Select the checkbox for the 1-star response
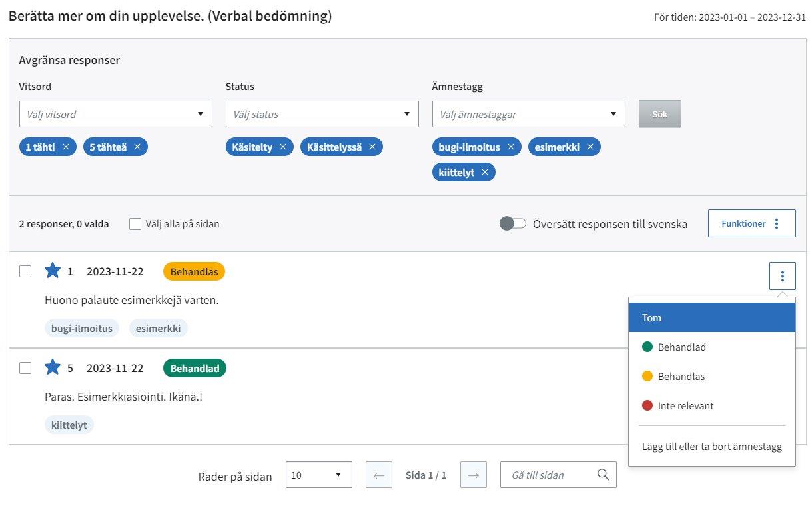 [x=25, y=271]
